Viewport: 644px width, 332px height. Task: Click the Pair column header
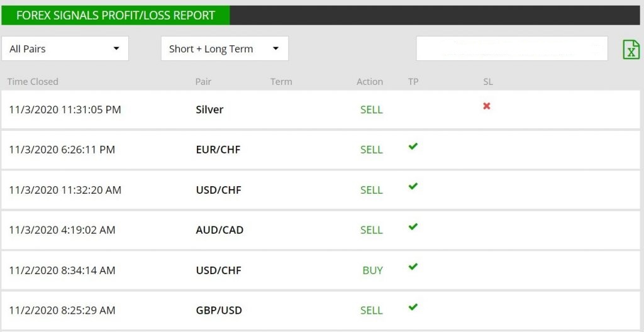[x=203, y=81]
